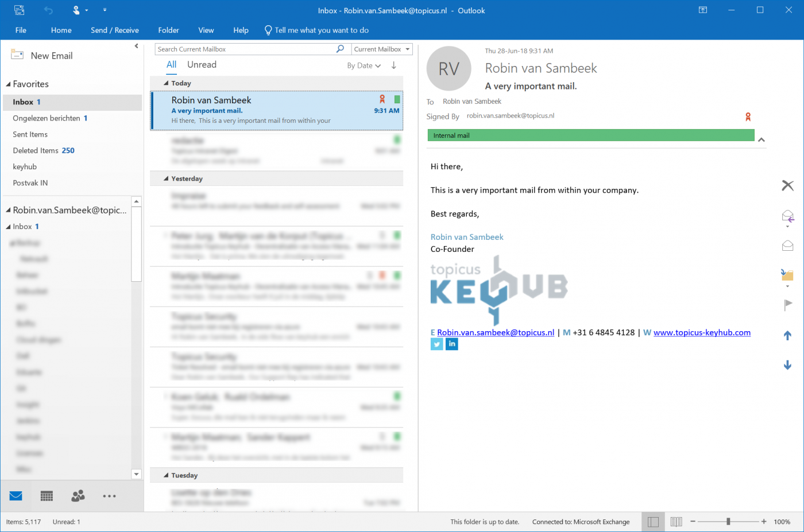Collapse the Today message group
This screenshot has height=532, width=804.
(x=166, y=83)
